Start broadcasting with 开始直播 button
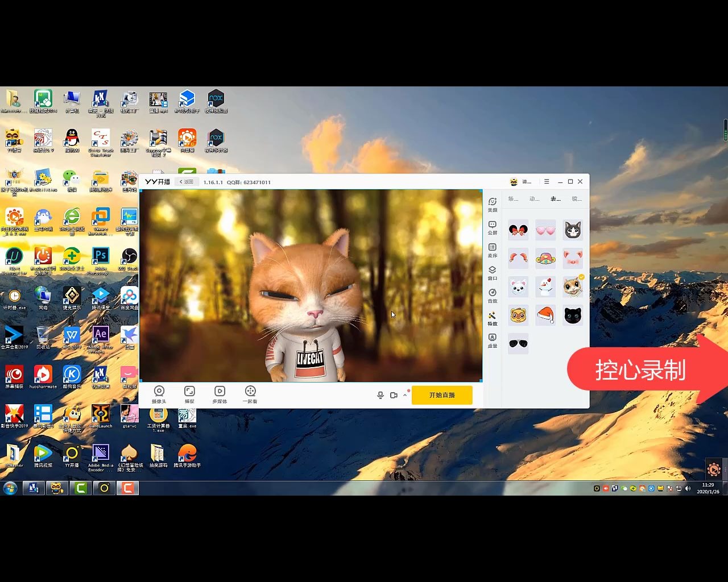The image size is (728, 582). point(442,395)
